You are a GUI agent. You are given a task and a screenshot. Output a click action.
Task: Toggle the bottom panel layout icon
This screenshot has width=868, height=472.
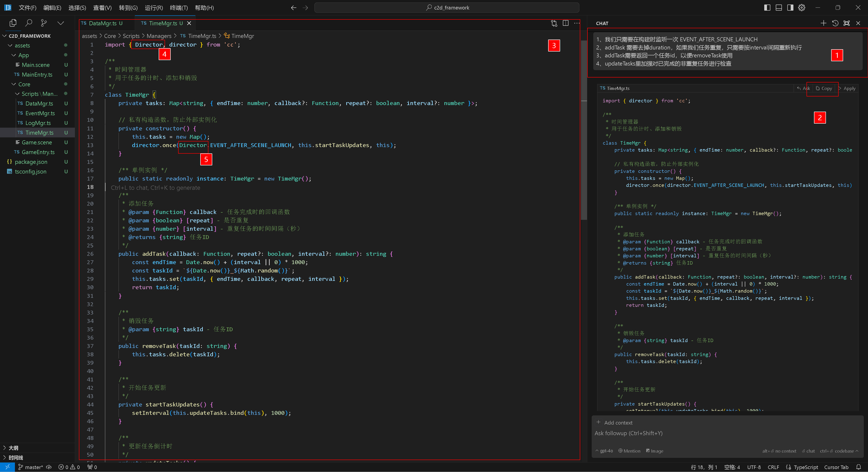click(x=778, y=7)
